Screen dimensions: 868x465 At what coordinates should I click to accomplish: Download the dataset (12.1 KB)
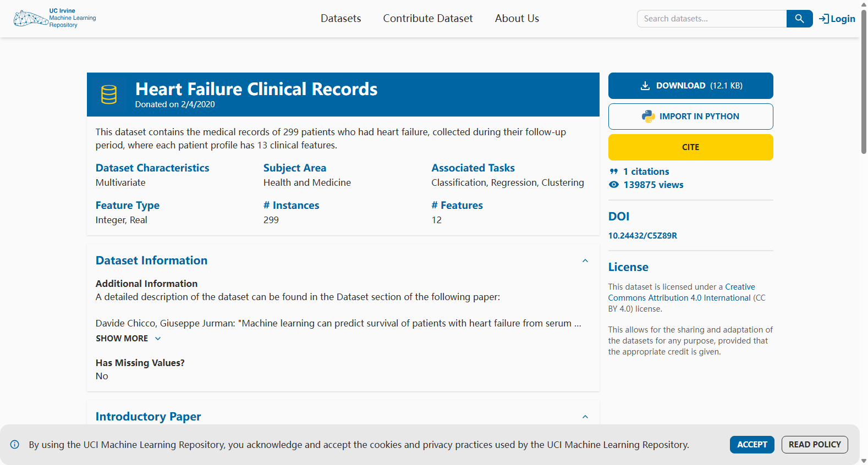(691, 86)
